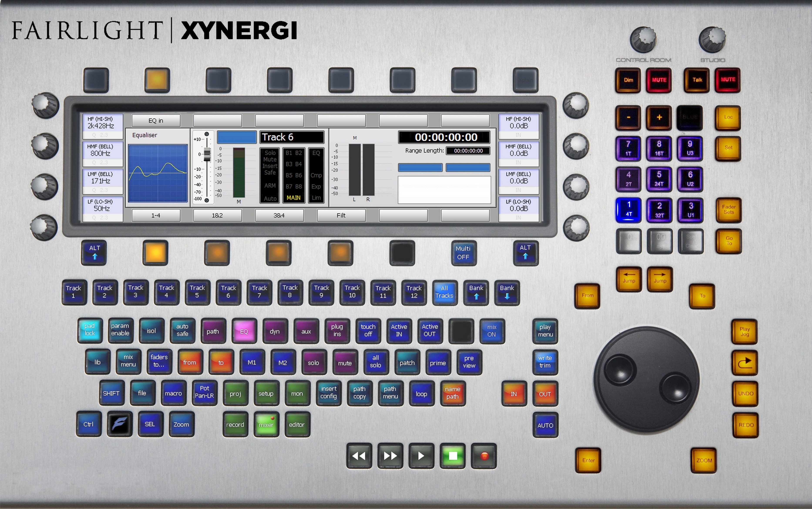The width and height of the screenshot is (812, 509).
Task: Click the left Jump arrow key
Action: coord(629,279)
